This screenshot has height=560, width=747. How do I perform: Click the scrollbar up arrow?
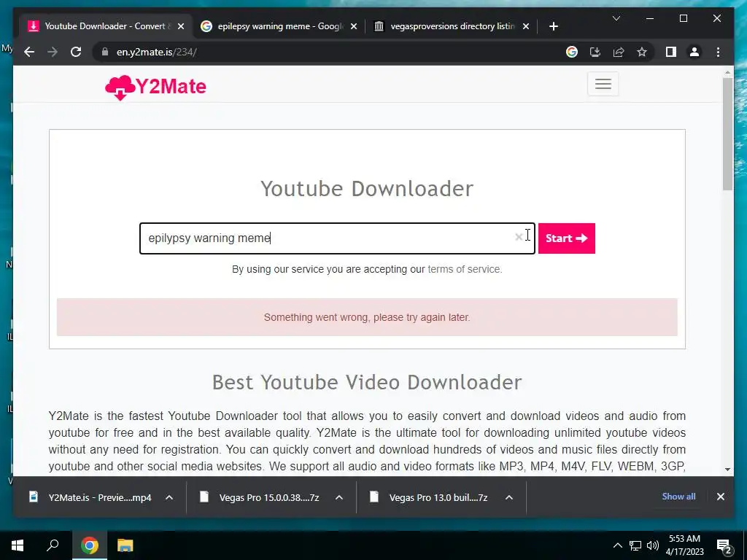point(727,73)
